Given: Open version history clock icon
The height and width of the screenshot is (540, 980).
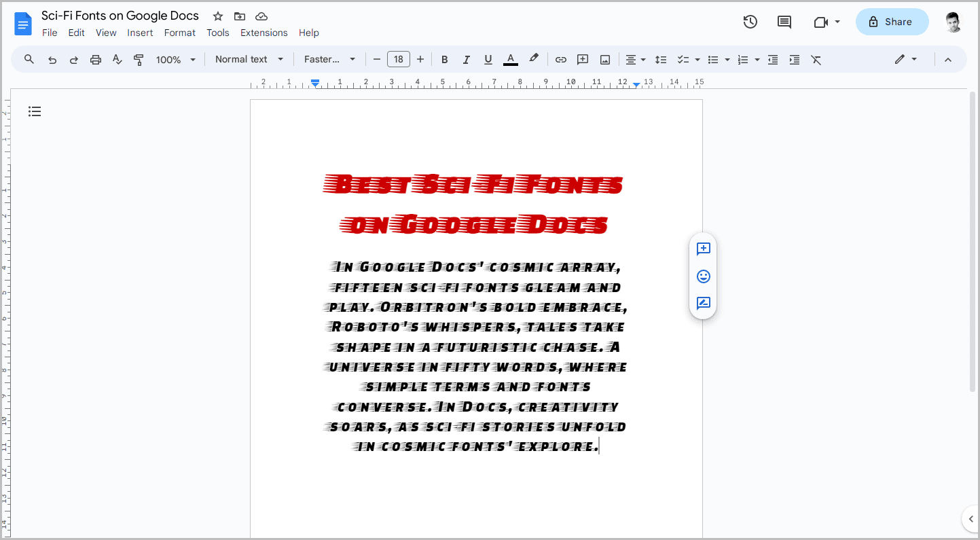Looking at the screenshot, I should [750, 21].
